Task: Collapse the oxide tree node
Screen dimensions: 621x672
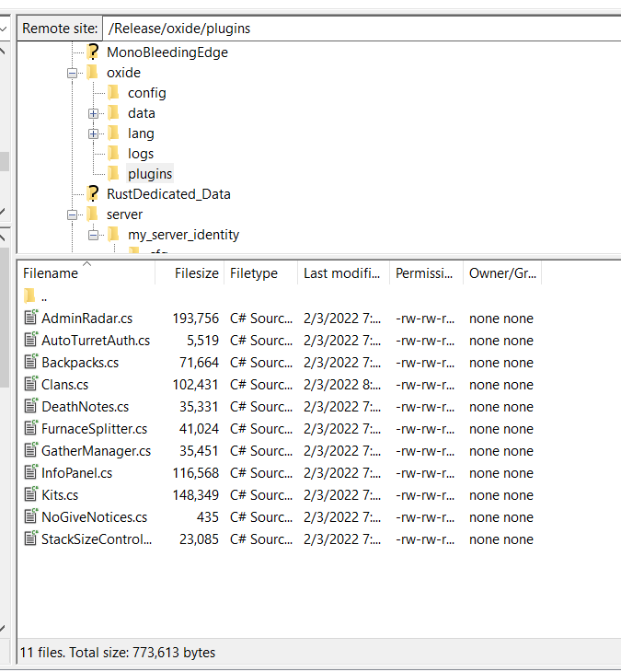Action: coord(72,73)
